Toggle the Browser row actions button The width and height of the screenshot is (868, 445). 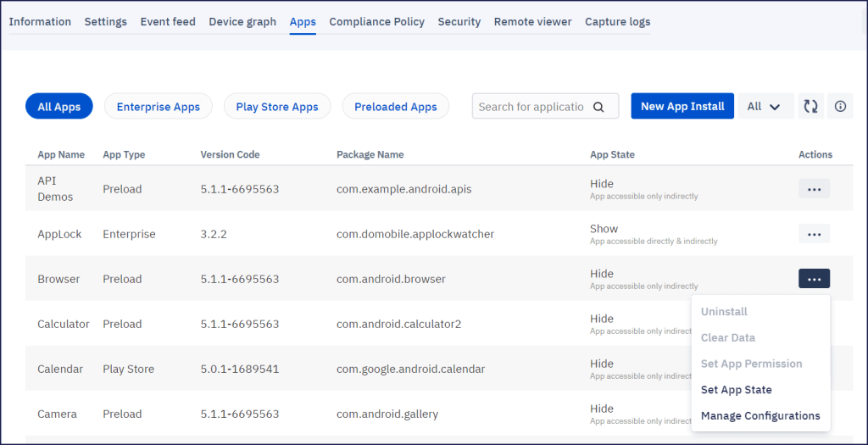(x=814, y=279)
